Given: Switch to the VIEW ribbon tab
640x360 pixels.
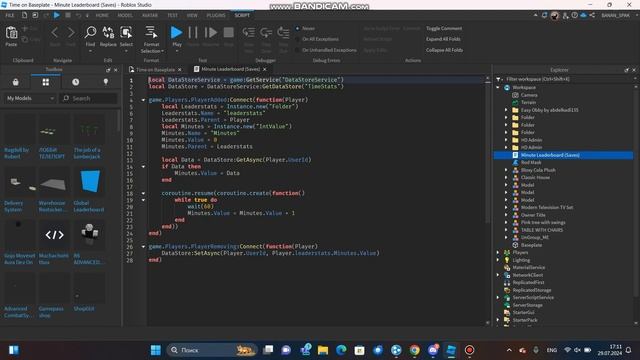Looking at the screenshot, I should coord(192,15).
